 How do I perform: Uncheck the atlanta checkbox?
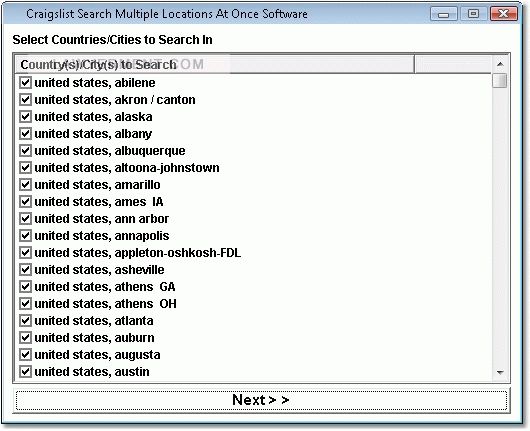[x=25, y=320]
